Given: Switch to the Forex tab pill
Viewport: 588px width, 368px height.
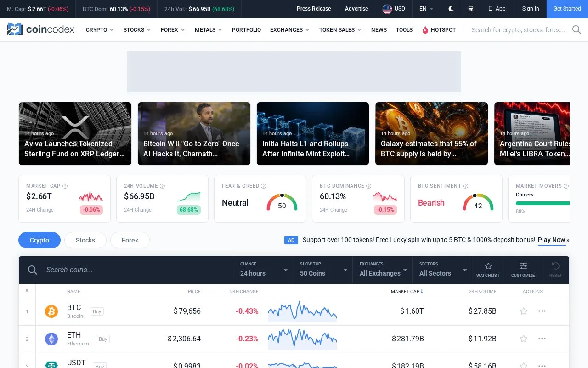Looking at the screenshot, I should point(130,240).
